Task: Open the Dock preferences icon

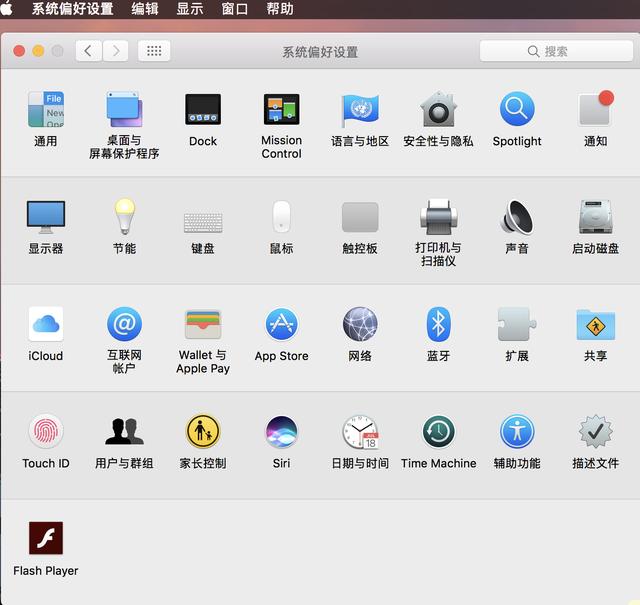Action: click(203, 109)
